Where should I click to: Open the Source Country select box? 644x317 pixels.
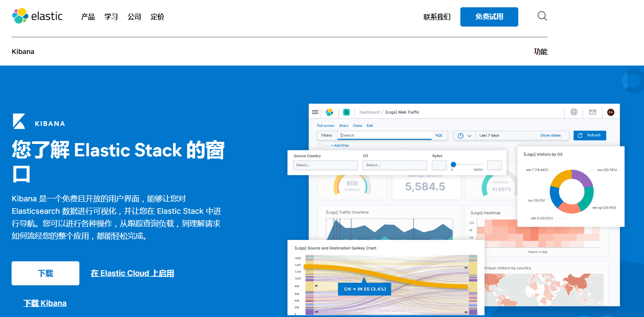[x=325, y=165]
